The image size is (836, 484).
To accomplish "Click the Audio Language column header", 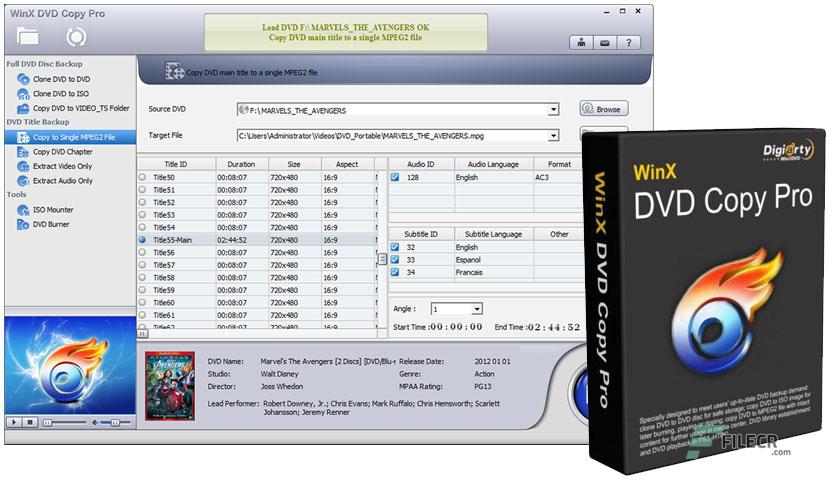I will coord(493,164).
